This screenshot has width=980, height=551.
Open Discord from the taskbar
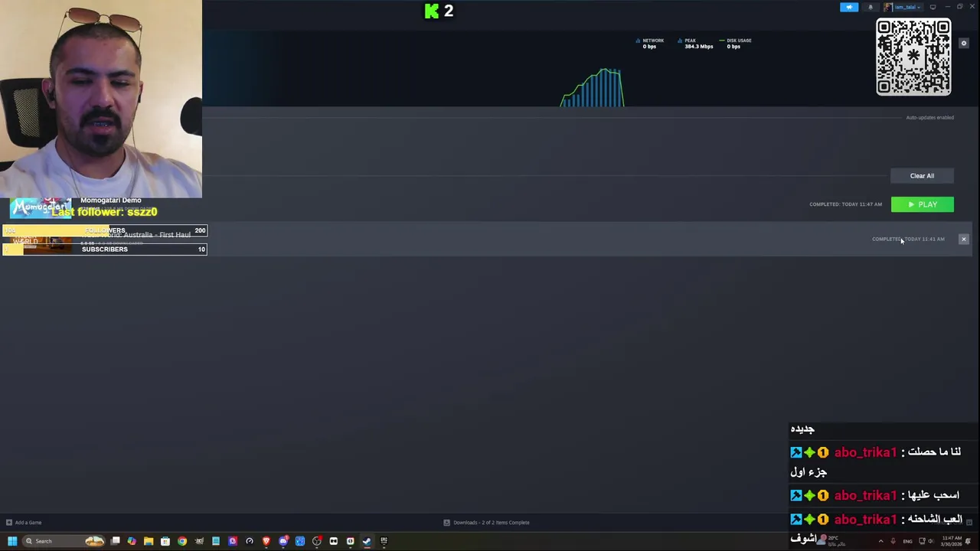point(283,541)
